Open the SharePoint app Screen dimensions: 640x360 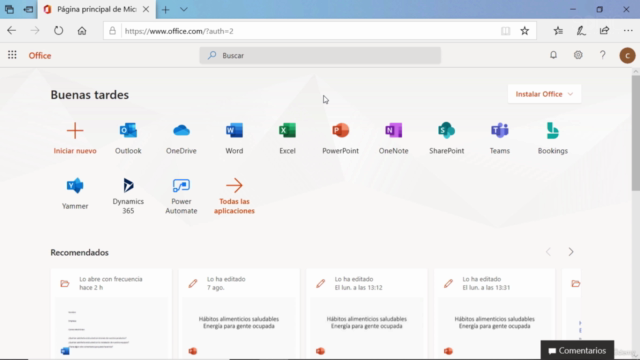tap(447, 138)
